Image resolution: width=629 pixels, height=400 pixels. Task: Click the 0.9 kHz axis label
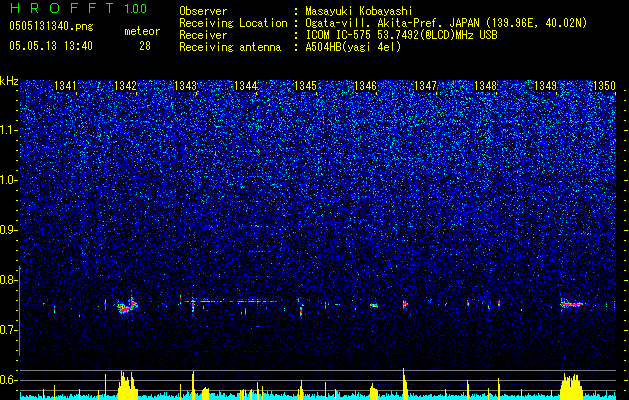(9, 230)
